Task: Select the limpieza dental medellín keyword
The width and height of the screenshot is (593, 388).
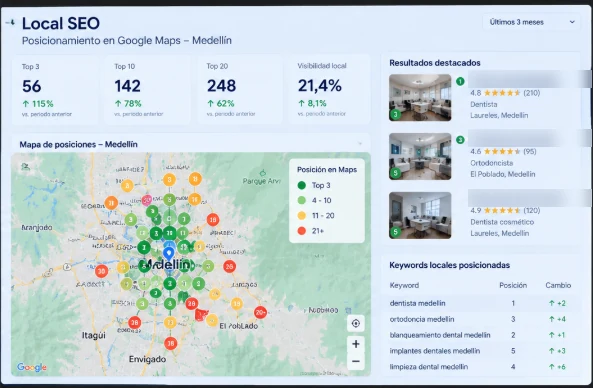Action: point(429,366)
